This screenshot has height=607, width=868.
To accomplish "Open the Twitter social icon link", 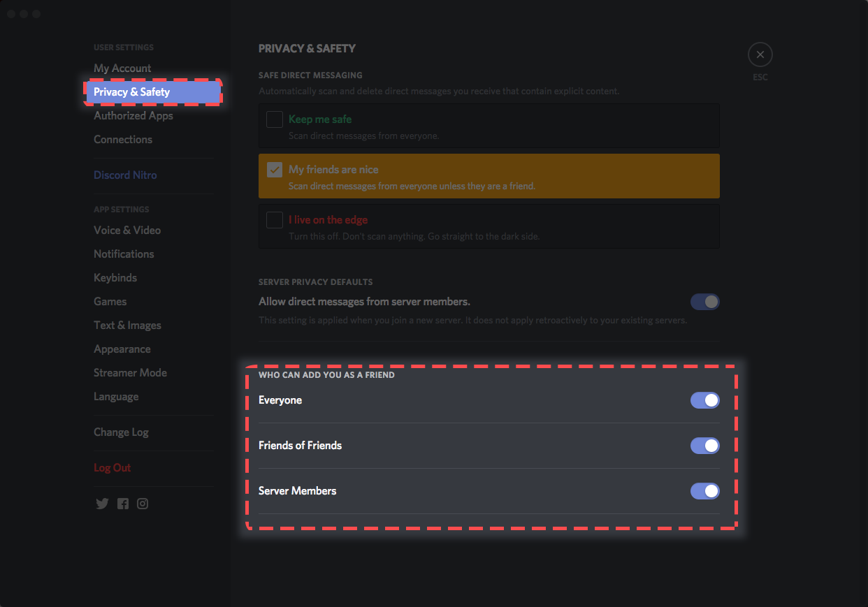I will [102, 504].
